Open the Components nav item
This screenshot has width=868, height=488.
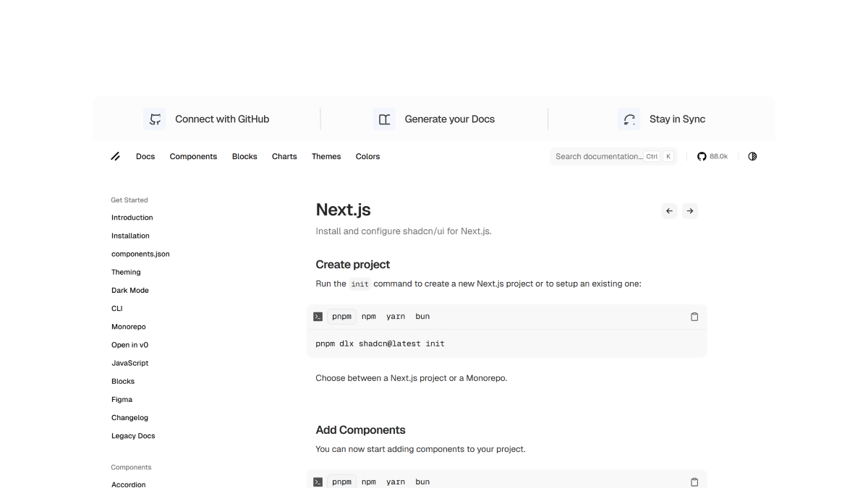coord(193,156)
